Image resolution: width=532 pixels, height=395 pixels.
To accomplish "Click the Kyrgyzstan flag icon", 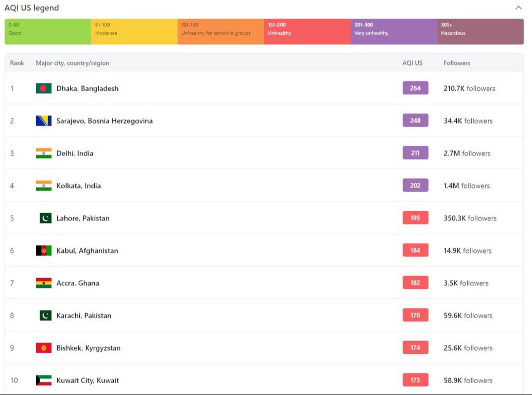I will [44, 348].
